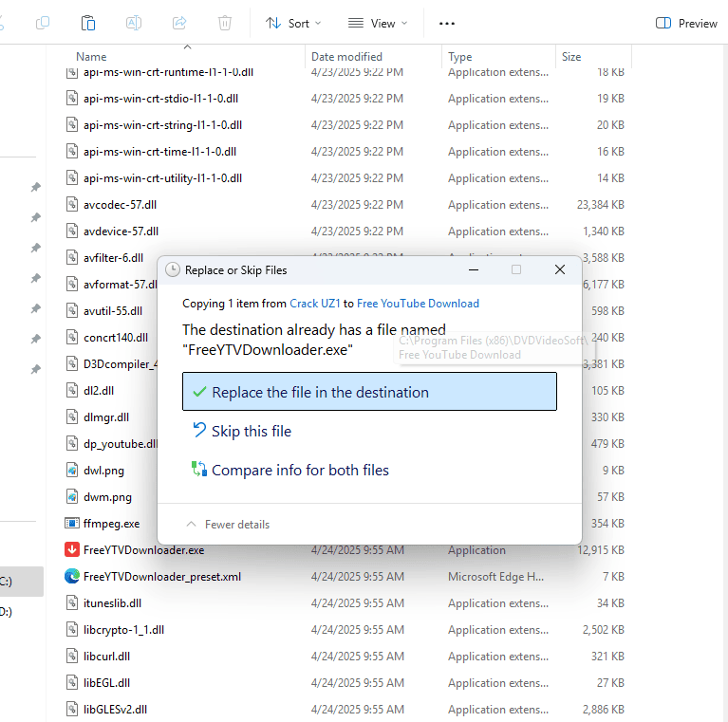728x722 pixels.
Task: Click the Microsoft Edge H... type cell
Action: [495, 576]
